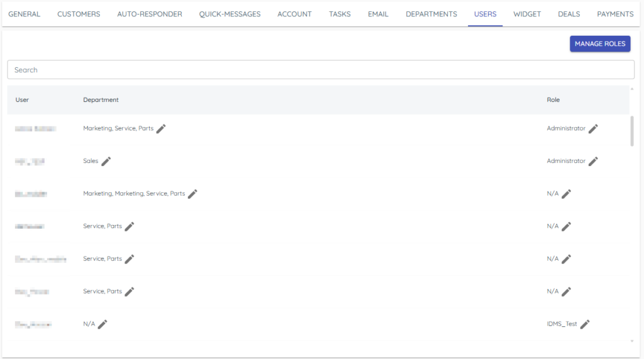Click the scroll-down arrow of the user list
644x359 pixels.
coord(632,341)
